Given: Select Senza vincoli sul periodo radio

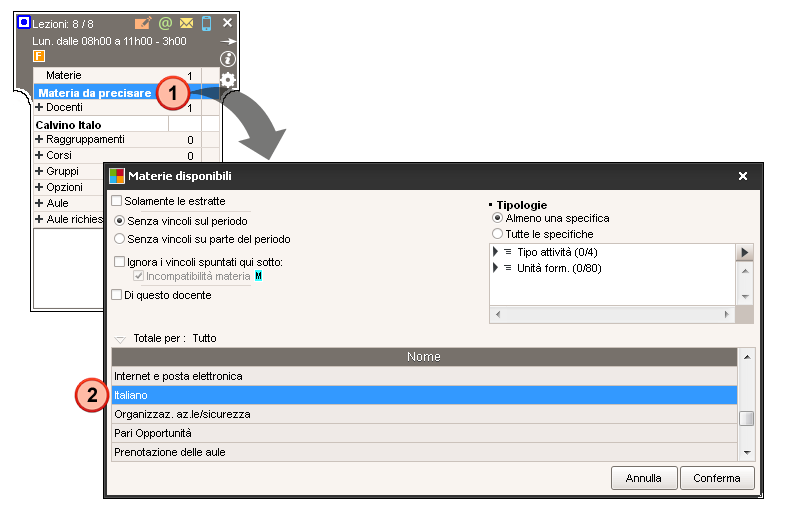Looking at the screenshot, I should (119, 221).
